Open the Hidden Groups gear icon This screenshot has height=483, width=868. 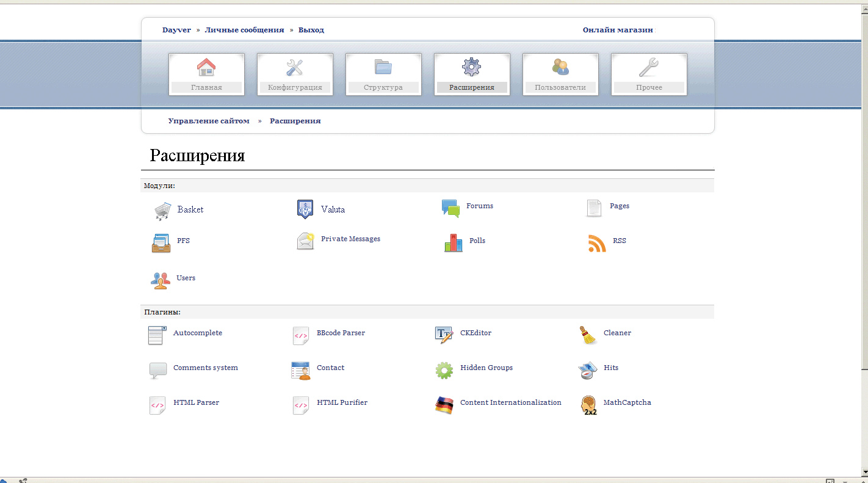pos(444,370)
